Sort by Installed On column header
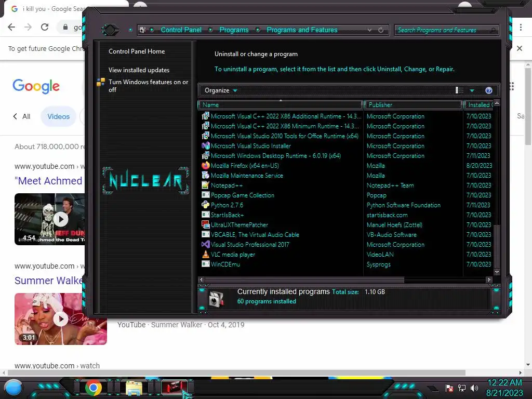Image resolution: width=532 pixels, height=399 pixels. (478, 105)
